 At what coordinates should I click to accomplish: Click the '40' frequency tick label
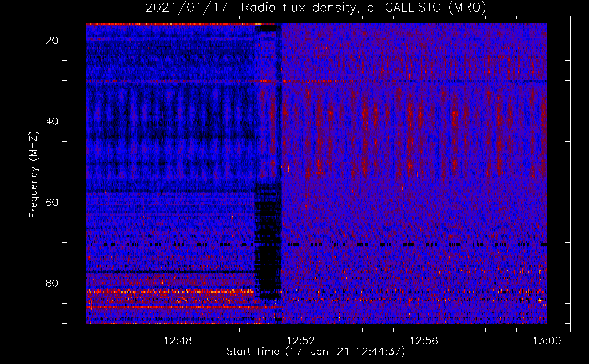coord(52,121)
